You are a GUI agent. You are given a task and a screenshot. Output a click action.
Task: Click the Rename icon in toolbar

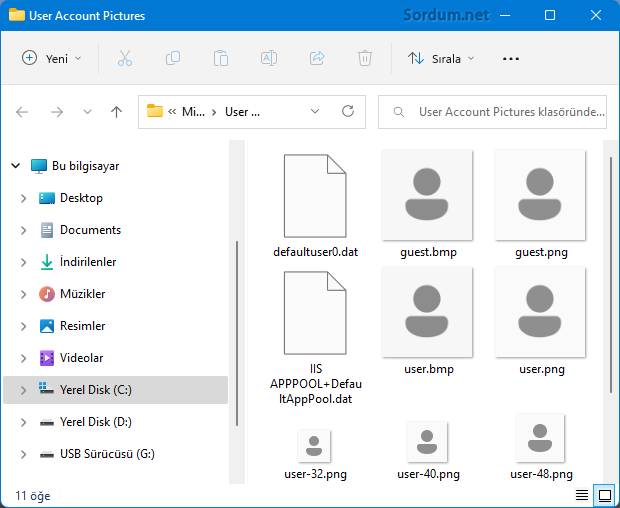pyautogui.click(x=269, y=59)
